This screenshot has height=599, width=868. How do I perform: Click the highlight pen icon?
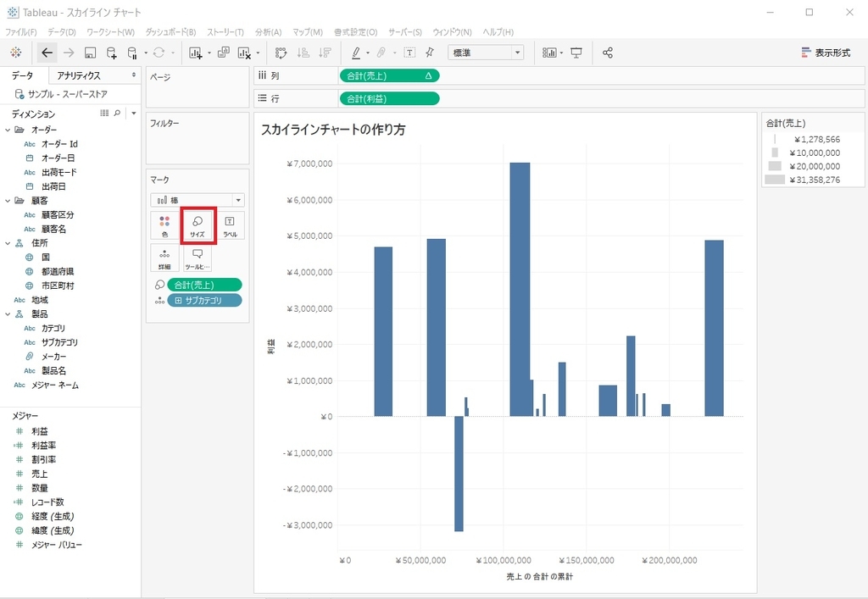356,53
